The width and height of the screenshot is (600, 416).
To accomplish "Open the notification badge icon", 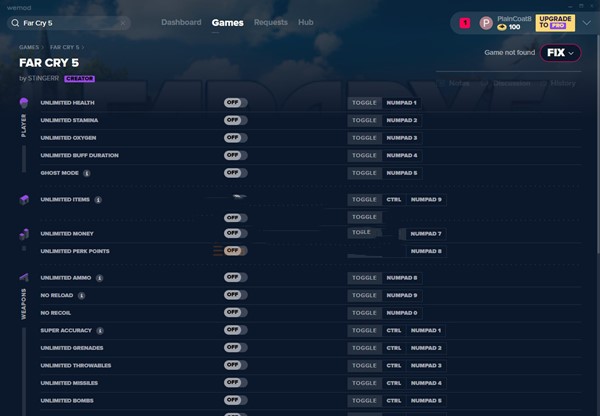I will [465, 22].
